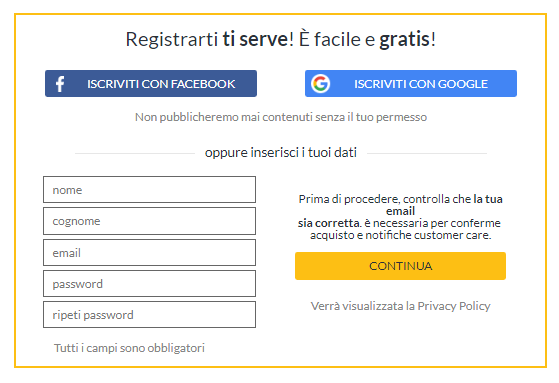Sign up via ISCRIVITI CON FACEBOOK label
The width and height of the screenshot is (559, 383).
tap(161, 84)
